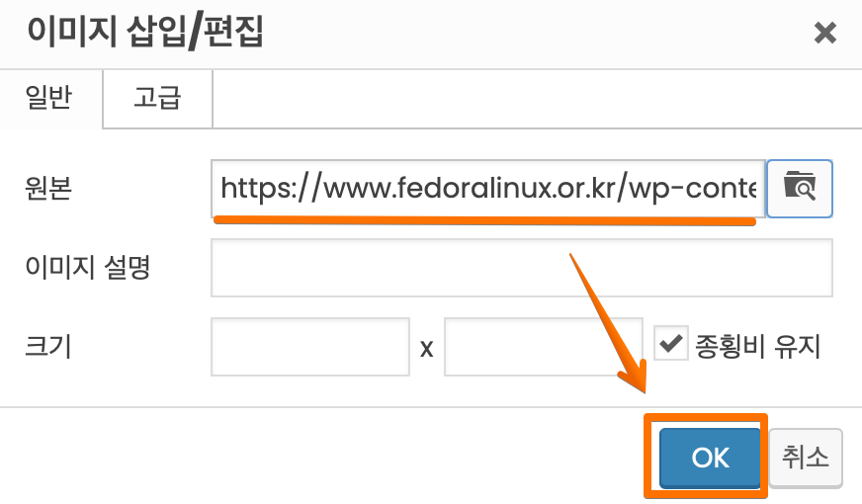The width and height of the screenshot is (862, 504).
Task: Click the x separator between size fields
Action: (x=427, y=349)
